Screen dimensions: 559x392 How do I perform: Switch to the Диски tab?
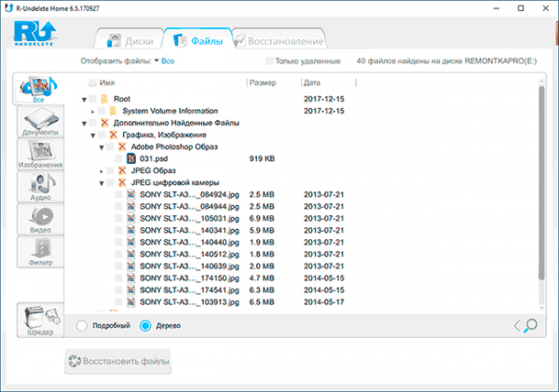[130, 41]
